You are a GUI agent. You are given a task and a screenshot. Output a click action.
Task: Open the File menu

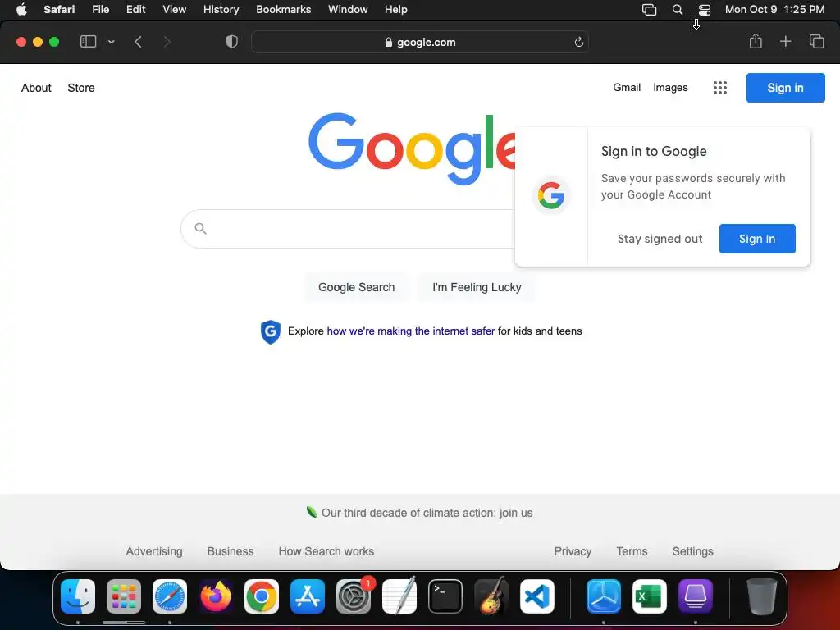100,10
